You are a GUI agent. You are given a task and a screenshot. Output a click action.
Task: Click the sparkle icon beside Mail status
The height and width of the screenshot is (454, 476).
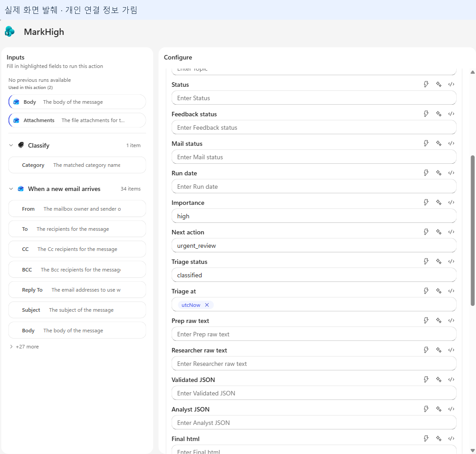(438, 143)
